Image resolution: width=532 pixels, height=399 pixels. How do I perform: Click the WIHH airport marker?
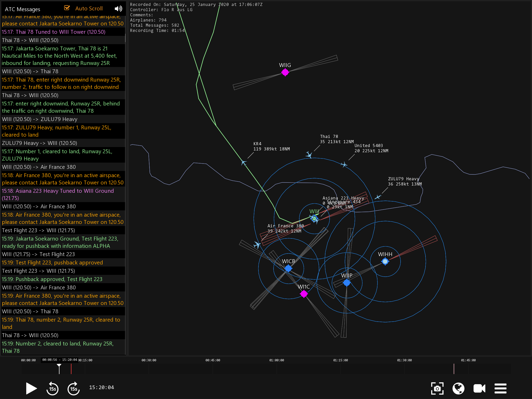pyautogui.click(x=385, y=262)
